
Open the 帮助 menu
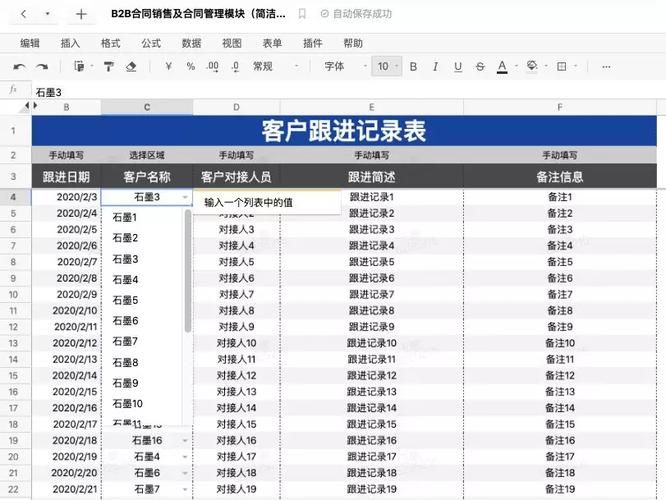353,43
